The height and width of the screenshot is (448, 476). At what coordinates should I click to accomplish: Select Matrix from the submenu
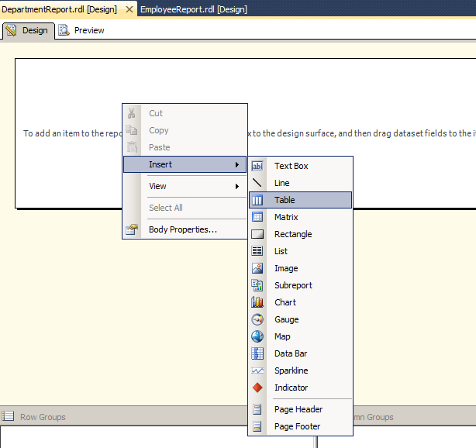[x=300, y=217]
